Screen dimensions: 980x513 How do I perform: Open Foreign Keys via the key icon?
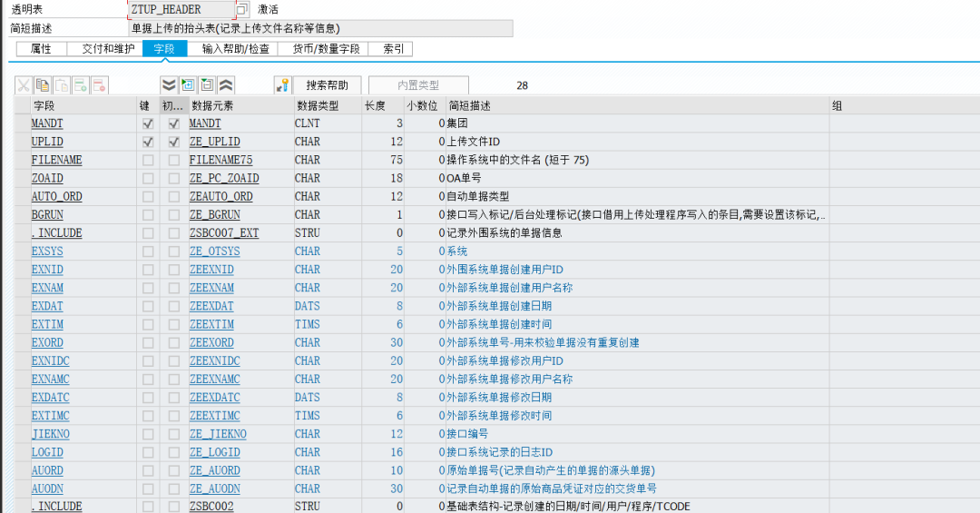(282, 85)
